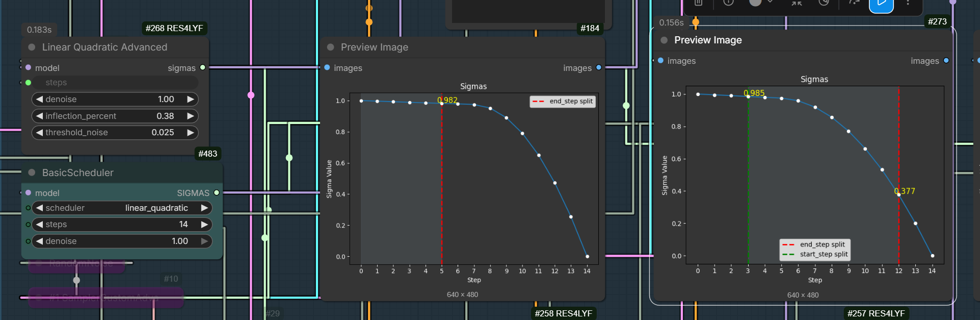The width and height of the screenshot is (980, 320).
Task: Open the linear_quadratic scheduler combo list
Action: coord(156,208)
